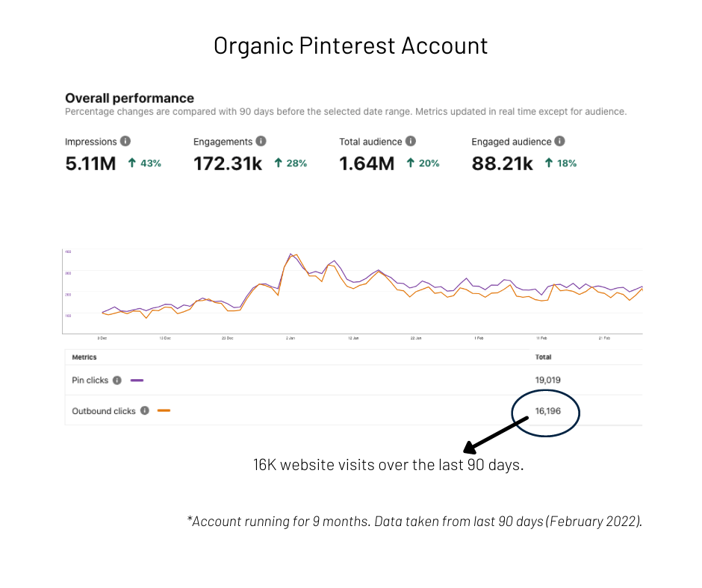Screen dimensions: 702x588
Task: Click the Impressions info icon
Action: click(125, 142)
